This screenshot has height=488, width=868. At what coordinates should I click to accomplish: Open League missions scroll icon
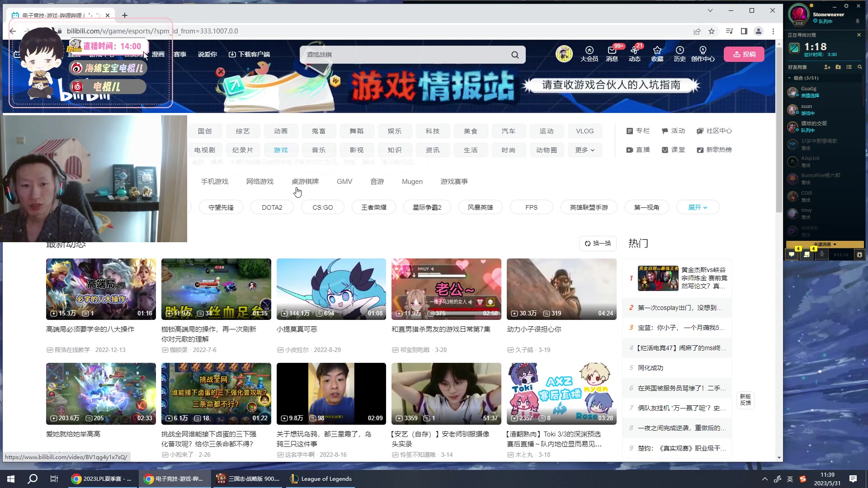pyautogui.click(x=807, y=254)
